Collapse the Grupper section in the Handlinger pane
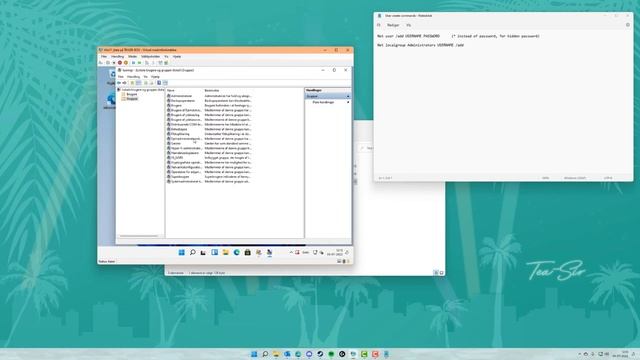Image resolution: width=640 pixels, height=360 pixels. (x=348, y=96)
